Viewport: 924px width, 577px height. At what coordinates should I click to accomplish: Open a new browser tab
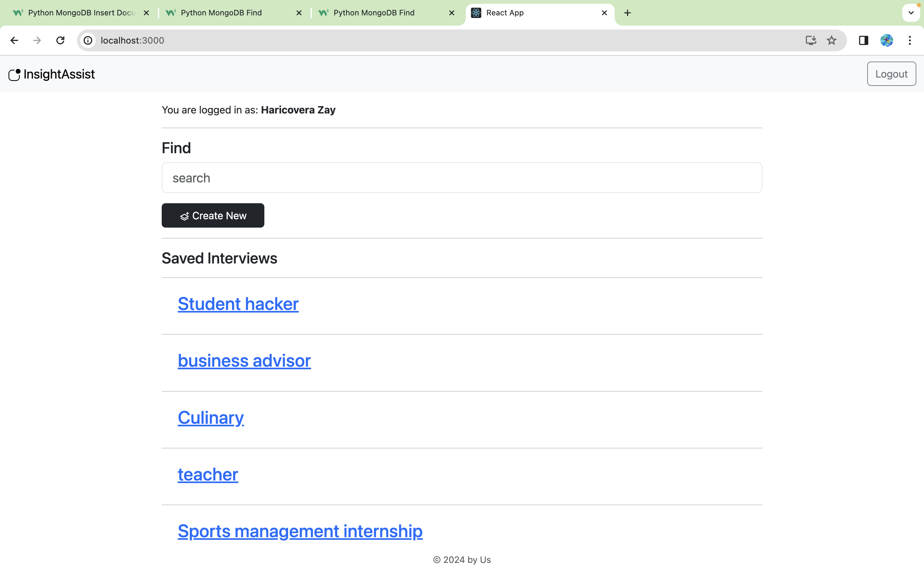tap(627, 13)
